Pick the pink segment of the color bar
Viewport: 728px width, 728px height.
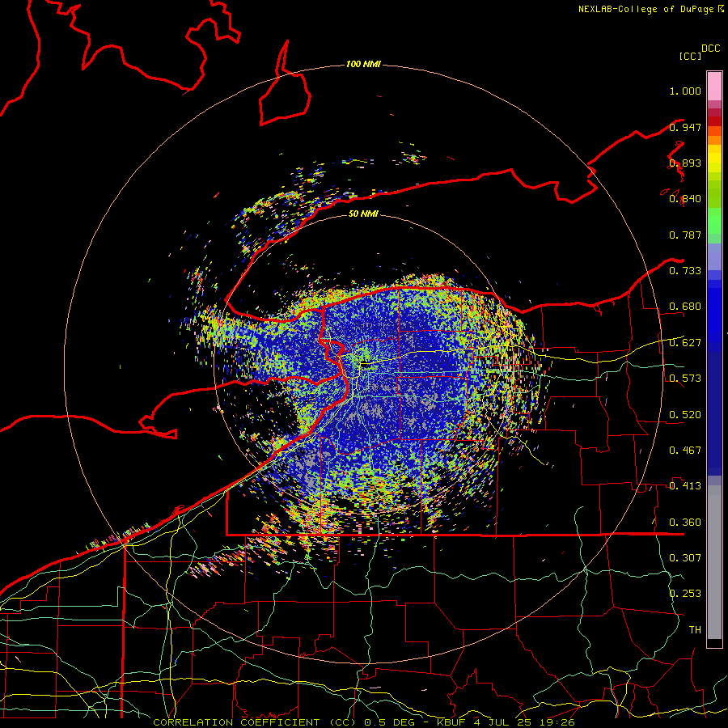click(714, 86)
